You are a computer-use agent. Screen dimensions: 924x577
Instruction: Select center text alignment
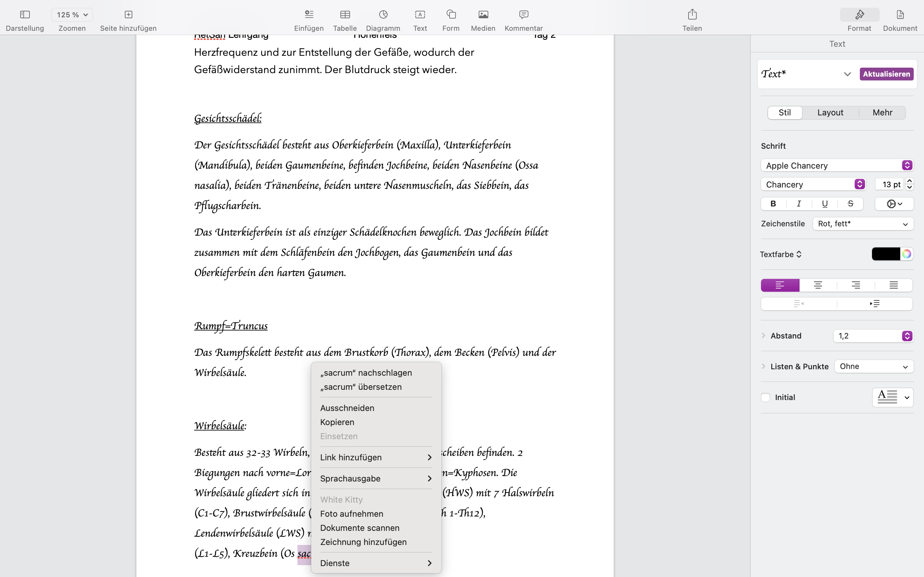tap(818, 285)
